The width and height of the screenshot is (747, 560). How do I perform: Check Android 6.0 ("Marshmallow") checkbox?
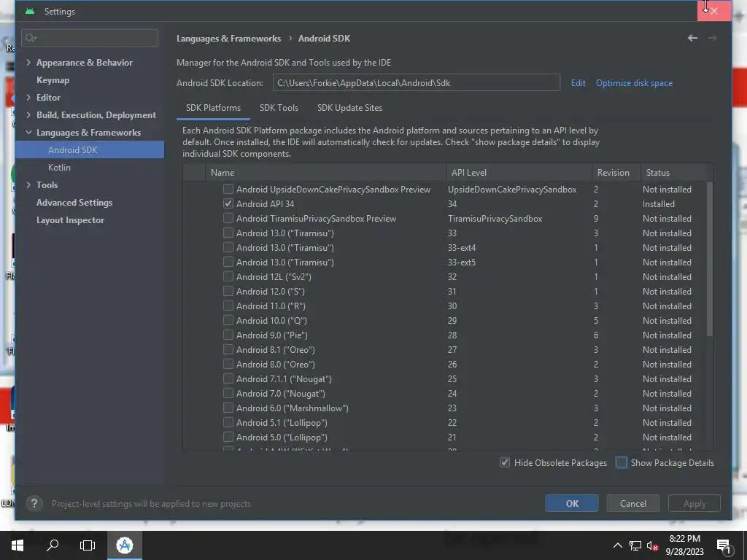(x=228, y=408)
